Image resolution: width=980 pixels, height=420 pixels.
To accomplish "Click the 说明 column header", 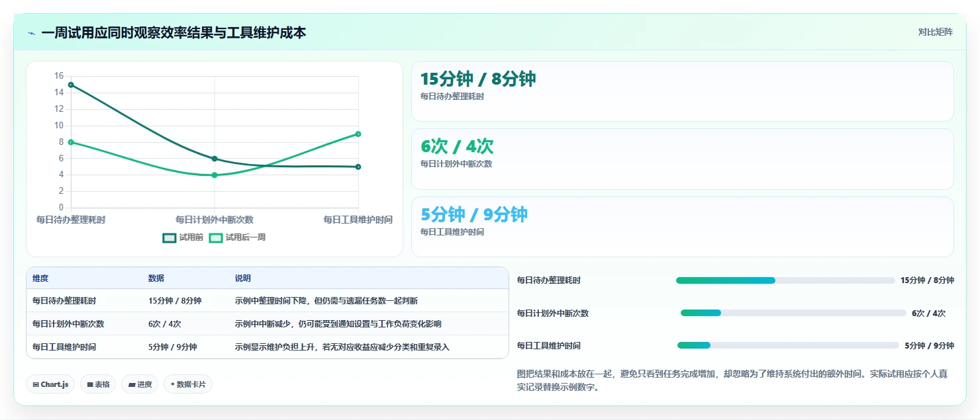I will point(243,278).
